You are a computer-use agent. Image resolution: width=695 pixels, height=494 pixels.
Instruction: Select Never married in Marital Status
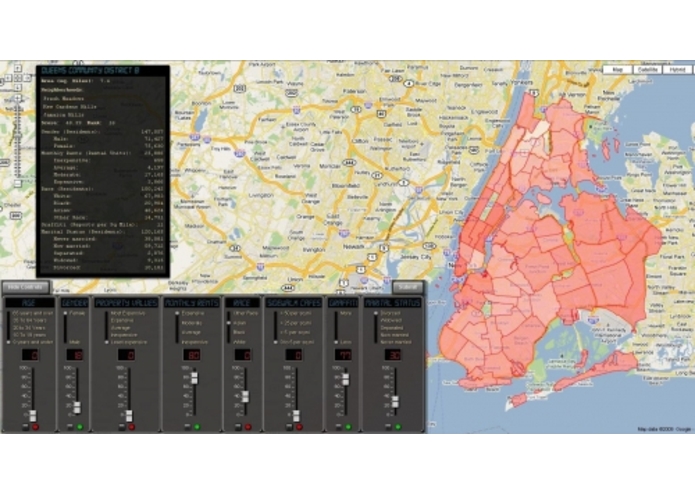click(395, 342)
